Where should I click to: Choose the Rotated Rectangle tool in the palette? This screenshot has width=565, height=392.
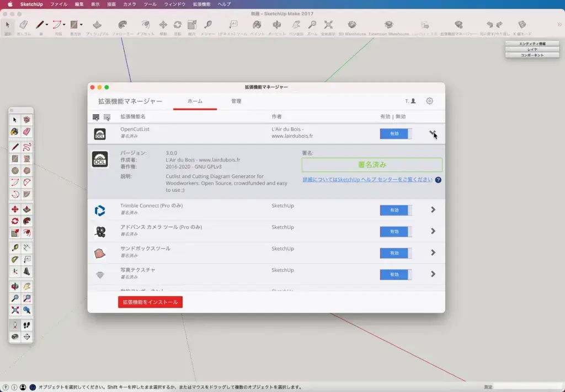26,159
